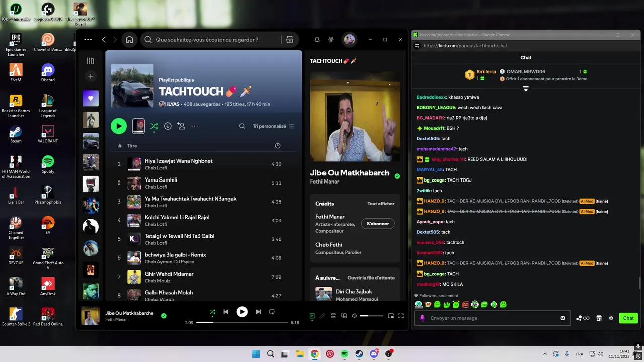Open the mini player
The width and height of the screenshot is (644, 362).
pos(391,316)
